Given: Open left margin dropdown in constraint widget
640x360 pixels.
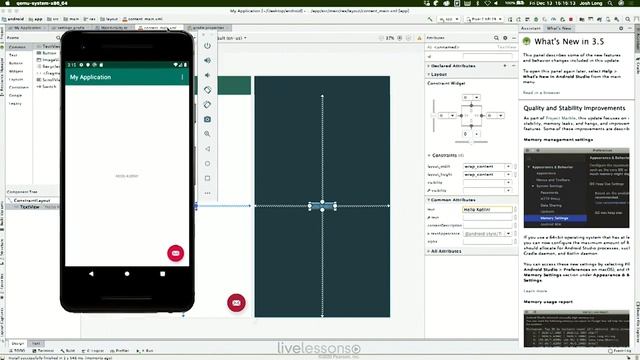Looking at the screenshot, I should click(452, 116).
